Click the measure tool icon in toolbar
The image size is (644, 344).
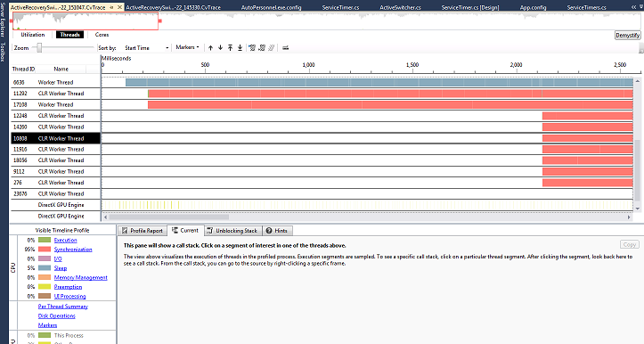click(x=285, y=47)
